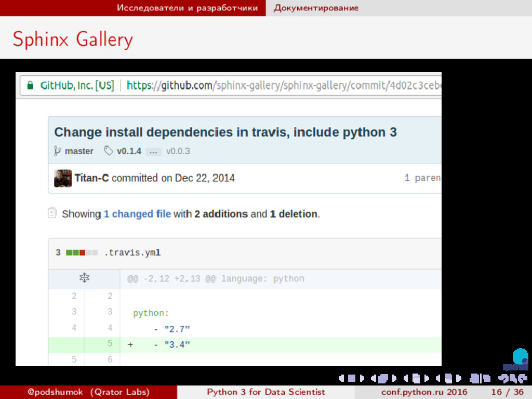Go to next slide arrow in navigation bar

[x=362, y=378]
